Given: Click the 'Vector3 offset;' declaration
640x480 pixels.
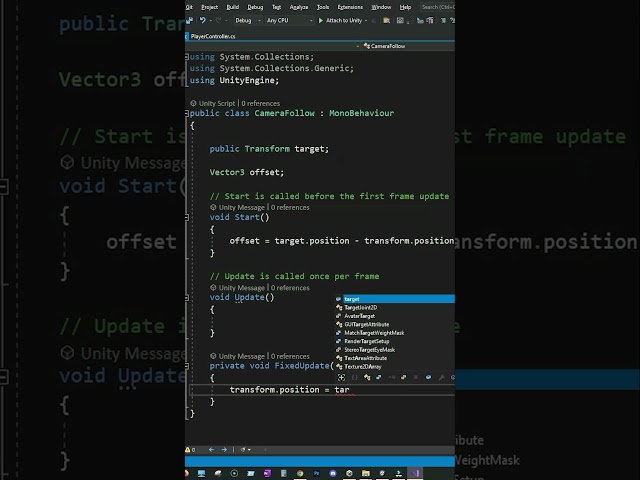Looking at the screenshot, I should click(247, 172).
